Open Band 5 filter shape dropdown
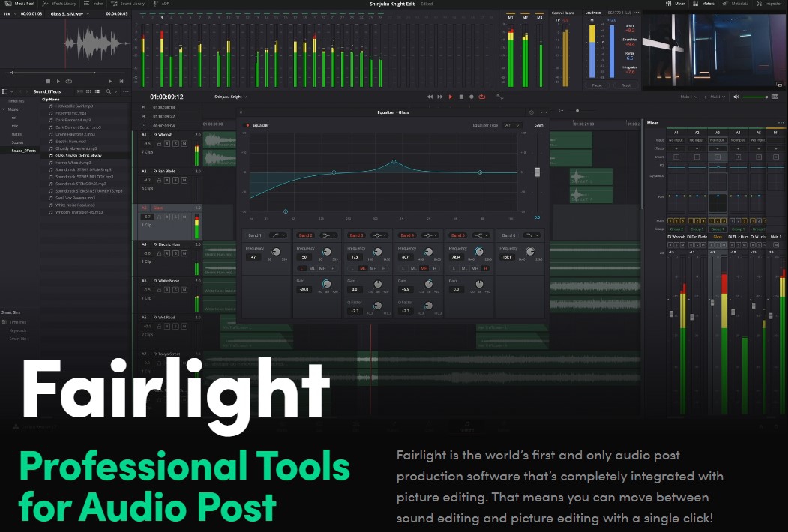This screenshot has height=532, width=788. 481,235
